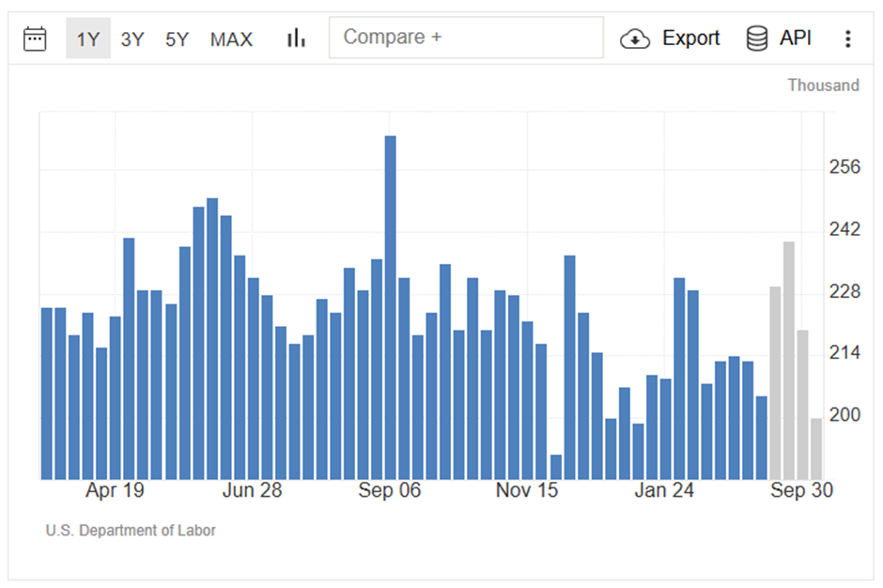
Task: Click the 256 axis value
Action: tap(844, 167)
